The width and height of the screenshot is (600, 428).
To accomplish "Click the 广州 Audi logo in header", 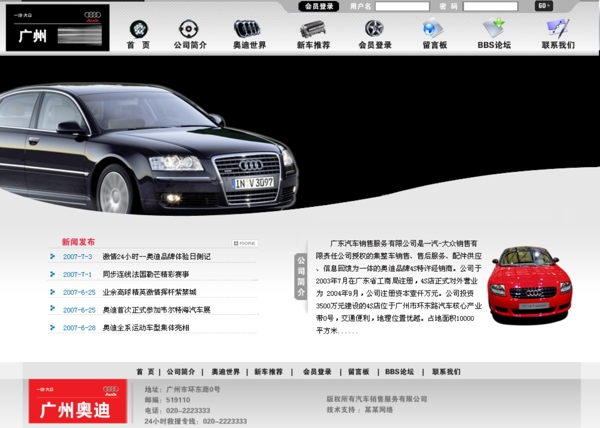I will pos(58,28).
